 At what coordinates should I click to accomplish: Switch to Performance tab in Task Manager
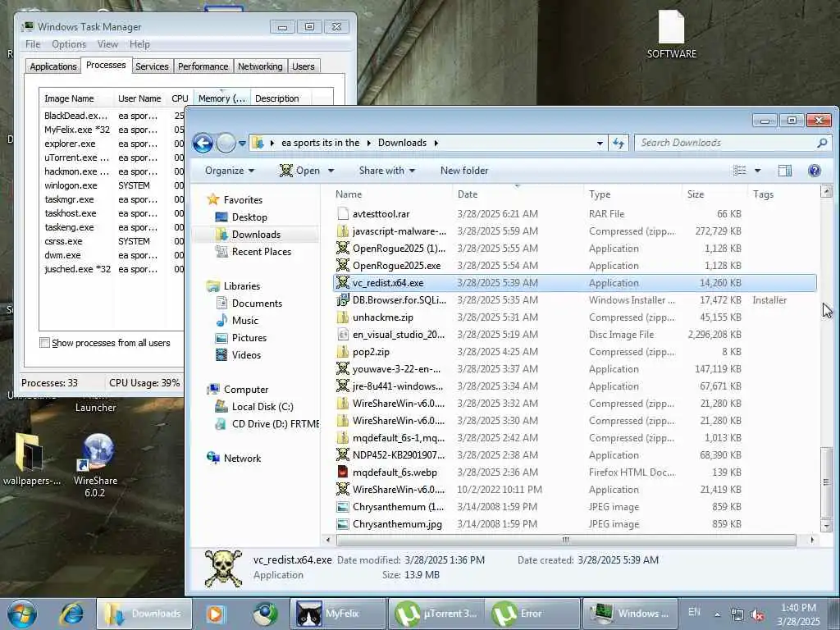[203, 66]
